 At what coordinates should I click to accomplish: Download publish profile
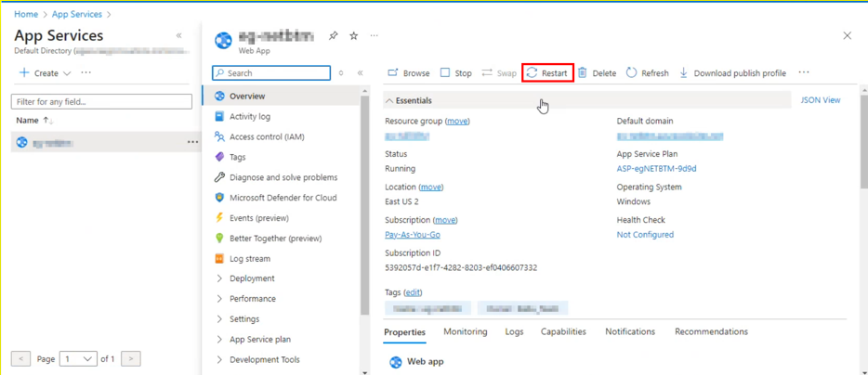(x=733, y=73)
